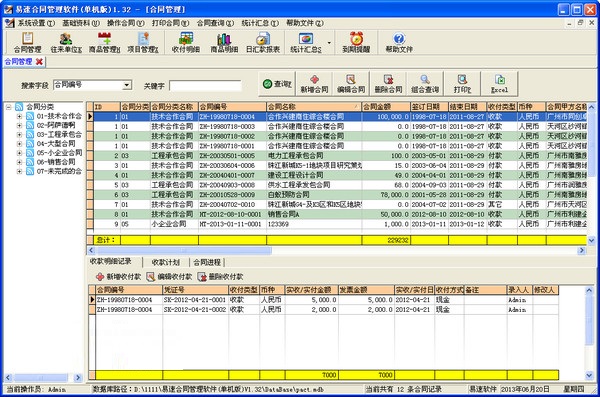Click contract grid scroll down arrow
600x397 pixels.
(591, 240)
